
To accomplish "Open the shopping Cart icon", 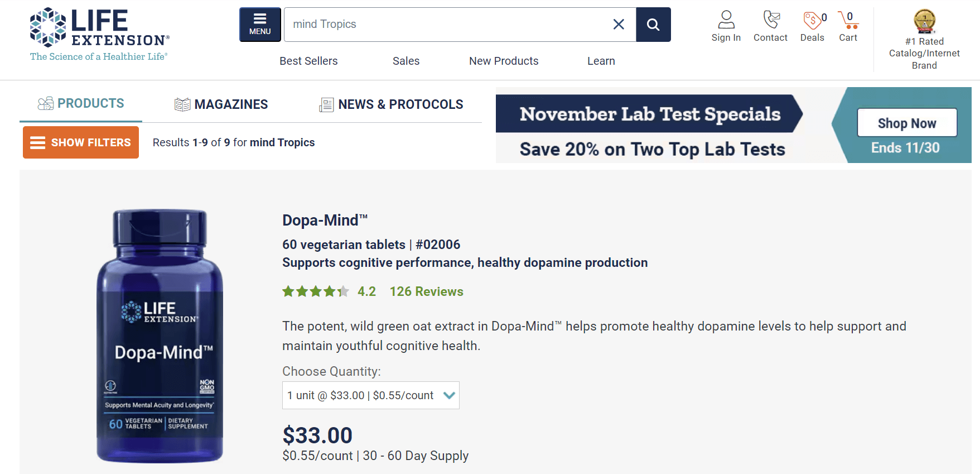I will pyautogui.click(x=848, y=20).
